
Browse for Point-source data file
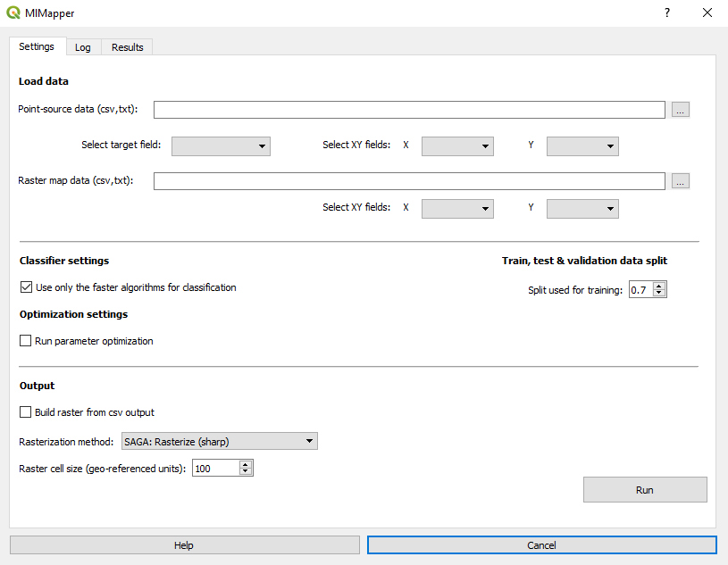click(681, 110)
